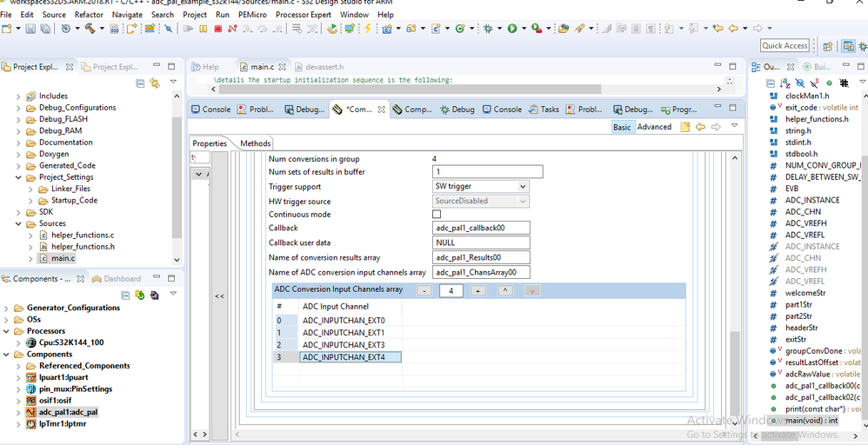Click the red Terminate debug icon
The height and width of the screenshot is (445, 868).
click(x=218, y=28)
